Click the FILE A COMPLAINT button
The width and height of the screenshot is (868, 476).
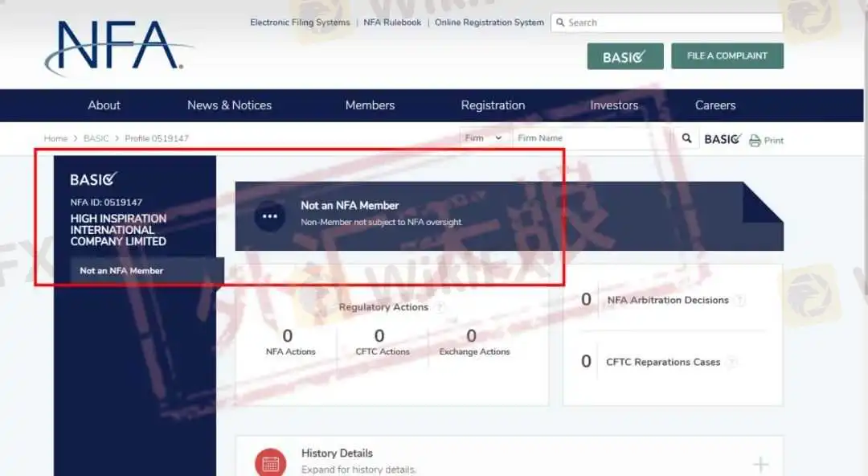click(x=727, y=56)
